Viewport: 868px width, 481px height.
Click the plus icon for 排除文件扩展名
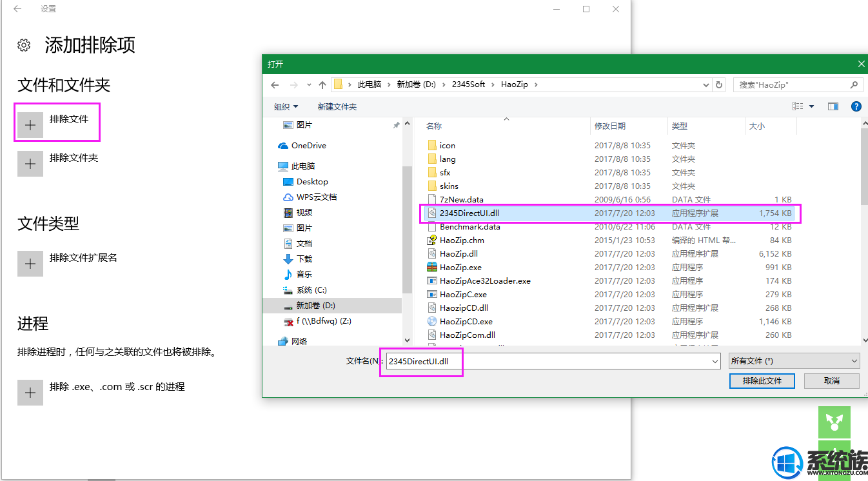[30, 264]
